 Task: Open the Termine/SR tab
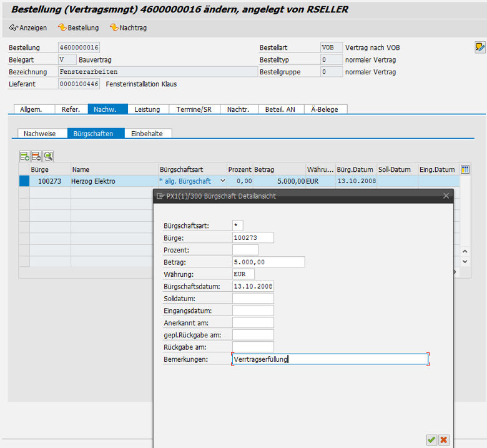[194, 109]
